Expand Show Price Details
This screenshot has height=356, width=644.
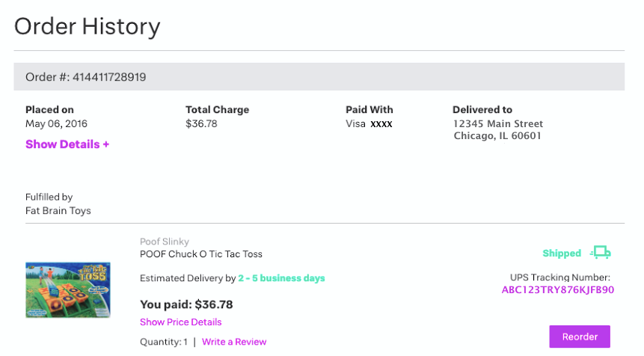180,322
